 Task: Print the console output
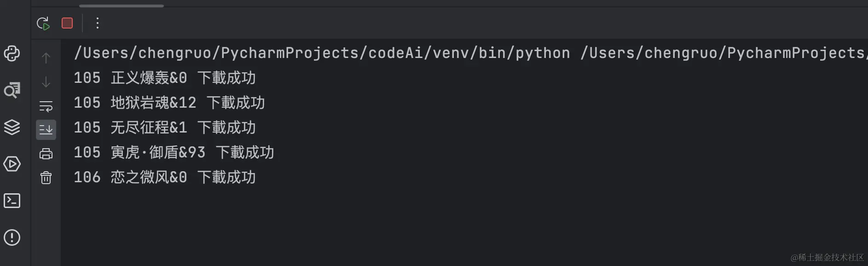(x=46, y=154)
